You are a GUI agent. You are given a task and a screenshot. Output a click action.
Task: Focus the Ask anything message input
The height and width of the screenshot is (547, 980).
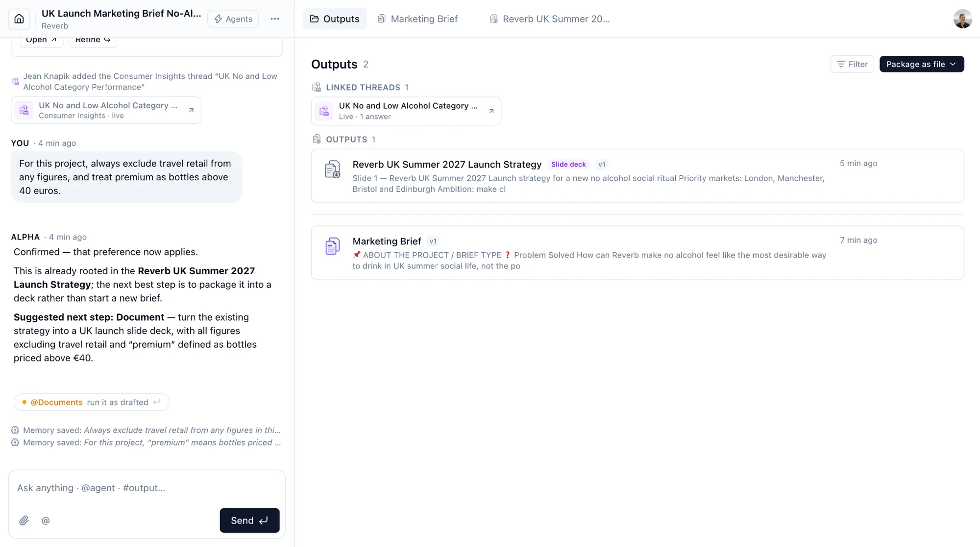coord(147,488)
